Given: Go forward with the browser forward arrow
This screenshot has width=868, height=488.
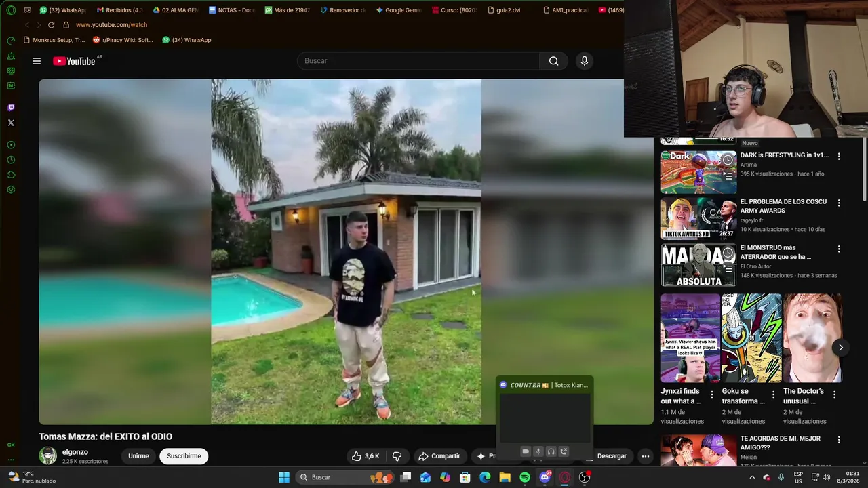Looking at the screenshot, I should 38,25.
